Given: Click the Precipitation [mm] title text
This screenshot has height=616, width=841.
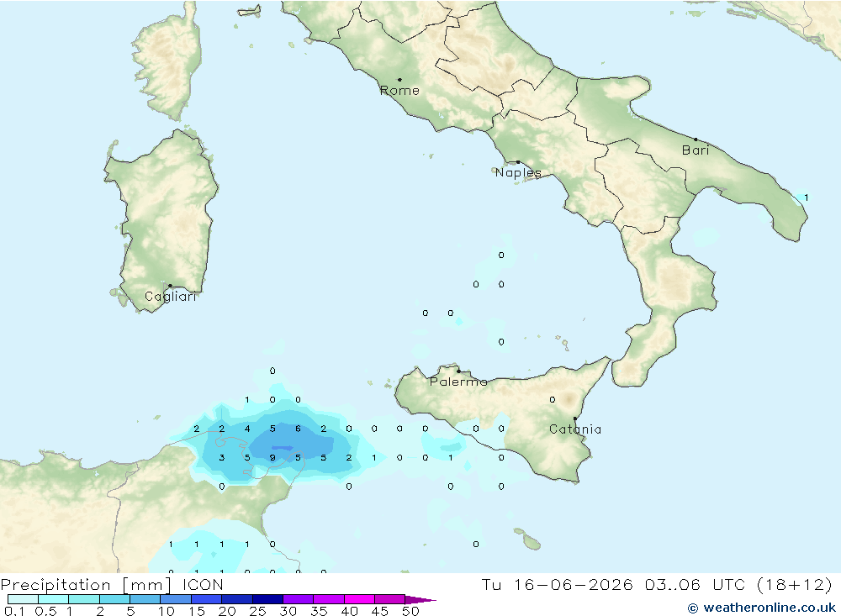Looking at the screenshot, I should point(86,584).
